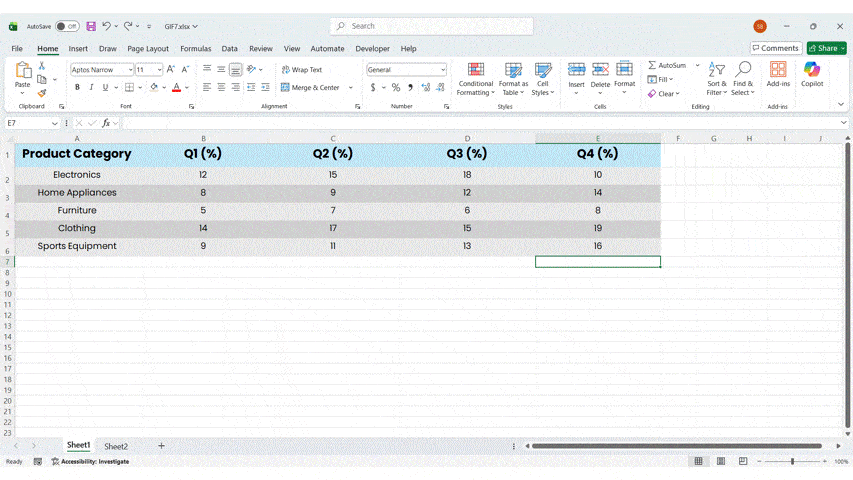The image size is (853, 480).
Task: Save the workbook with the Save icon
Action: click(91, 26)
